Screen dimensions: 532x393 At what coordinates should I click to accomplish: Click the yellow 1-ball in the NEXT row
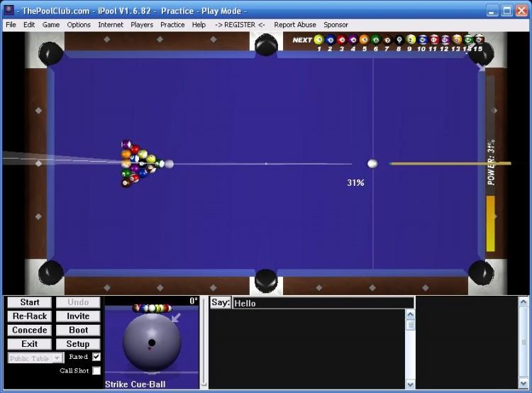[318, 40]
